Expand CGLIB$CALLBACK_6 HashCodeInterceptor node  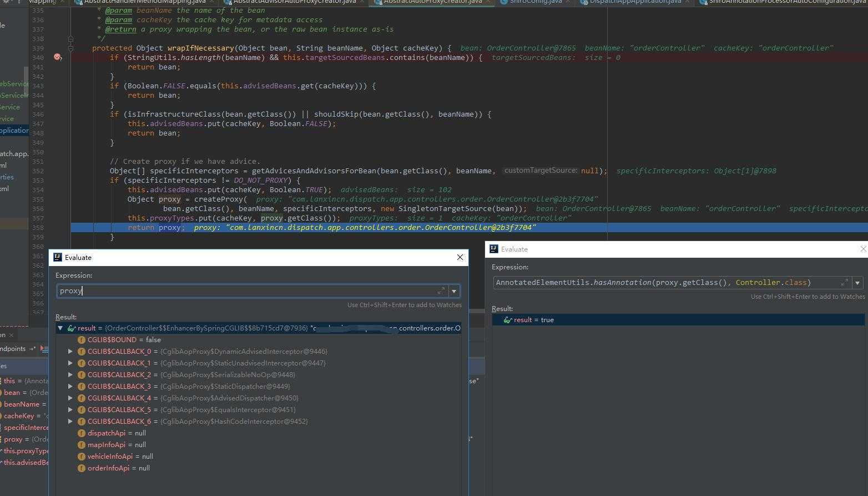tap(70, 422)
